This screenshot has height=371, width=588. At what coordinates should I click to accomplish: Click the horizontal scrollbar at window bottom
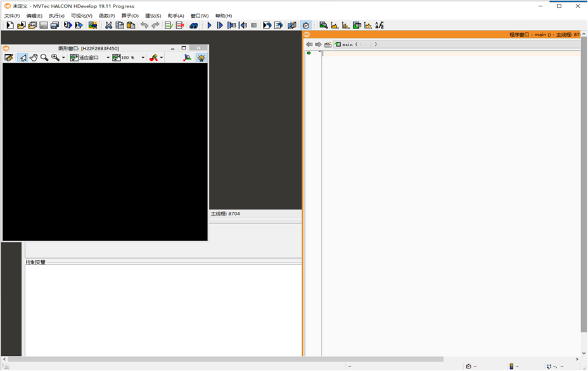tap(226, 360)
